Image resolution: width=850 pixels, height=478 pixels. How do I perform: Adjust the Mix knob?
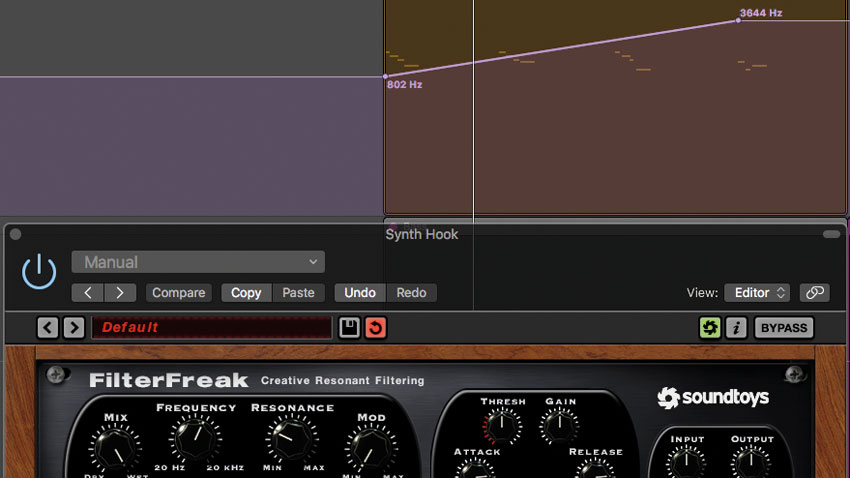tap(115, 448)
